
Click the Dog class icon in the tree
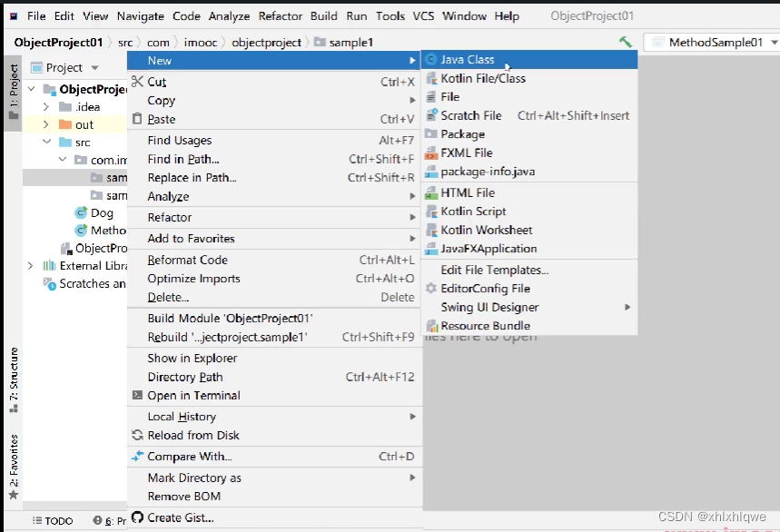[x=81, y=212]
